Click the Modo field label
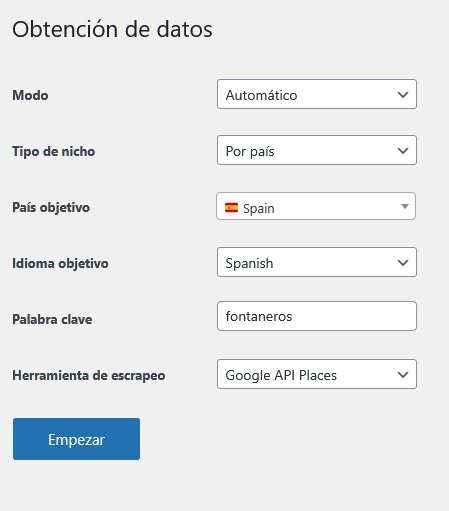The height and width of the screenshot is (511, 449). point(30,95)
